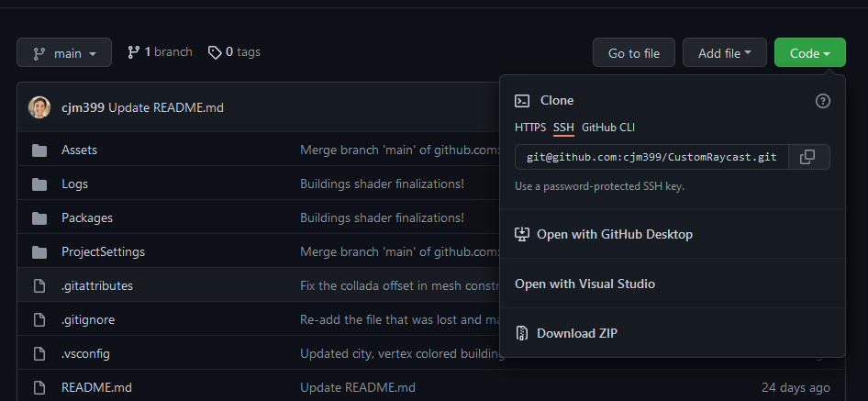The image size is (868, 401).
Task: Open the README.md file
Action: tap(97, 387)
